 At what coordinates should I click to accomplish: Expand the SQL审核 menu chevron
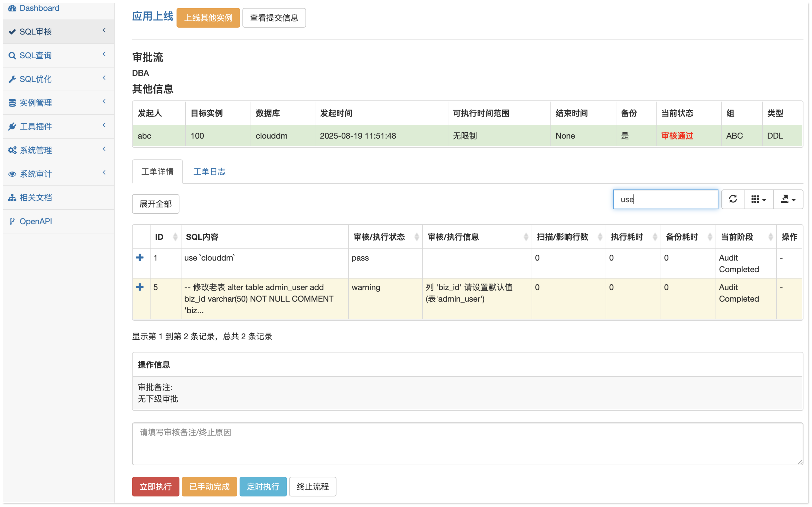[x=104, y=30]
